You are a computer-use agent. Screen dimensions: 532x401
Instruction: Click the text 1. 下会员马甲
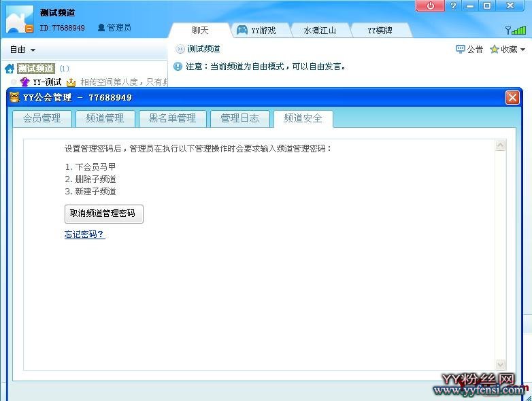90,167
